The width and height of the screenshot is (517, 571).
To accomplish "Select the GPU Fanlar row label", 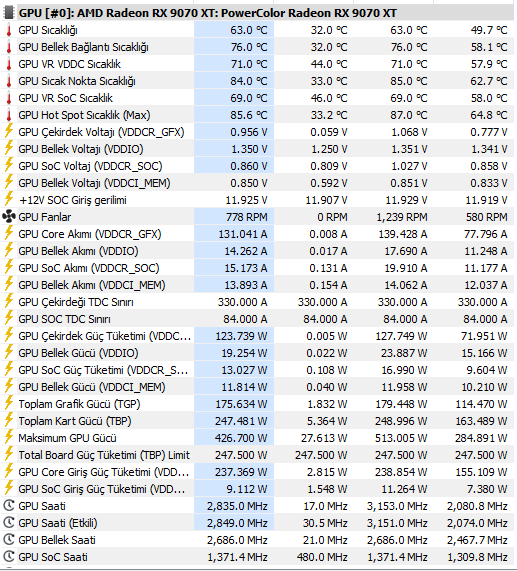I will click(45, 217).
